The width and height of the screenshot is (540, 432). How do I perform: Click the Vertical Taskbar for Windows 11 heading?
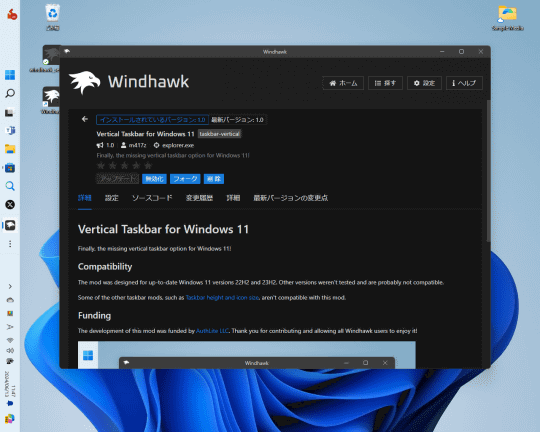tap(163, 229)
